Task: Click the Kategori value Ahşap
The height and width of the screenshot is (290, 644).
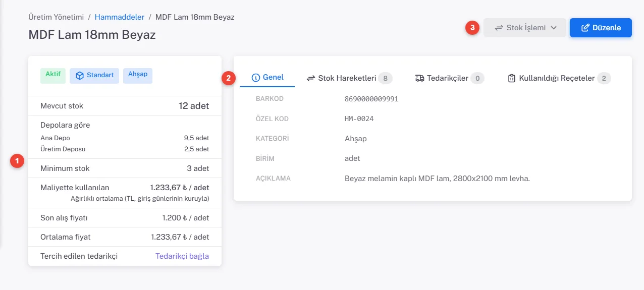Action: point(356,139)
